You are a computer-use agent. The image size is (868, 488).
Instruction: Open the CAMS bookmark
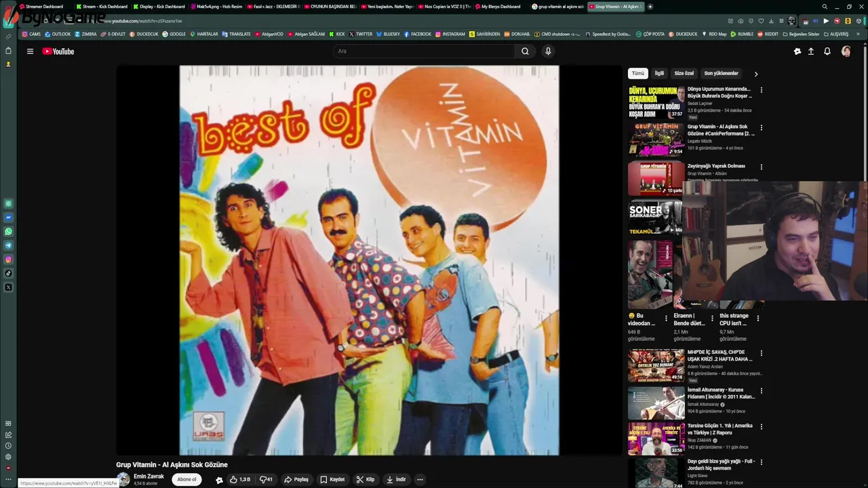pyautogui.click(x=31, y=34)
